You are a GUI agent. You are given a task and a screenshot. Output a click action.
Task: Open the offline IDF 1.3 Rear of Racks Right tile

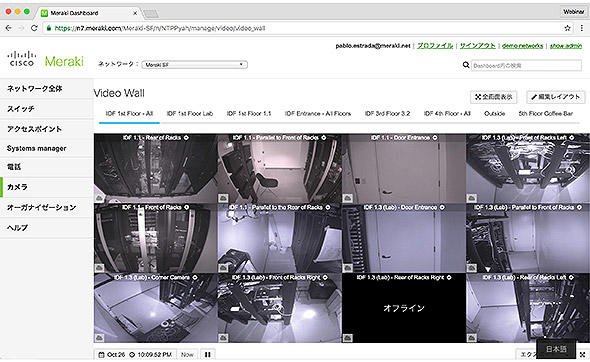[x=404, y=308]
